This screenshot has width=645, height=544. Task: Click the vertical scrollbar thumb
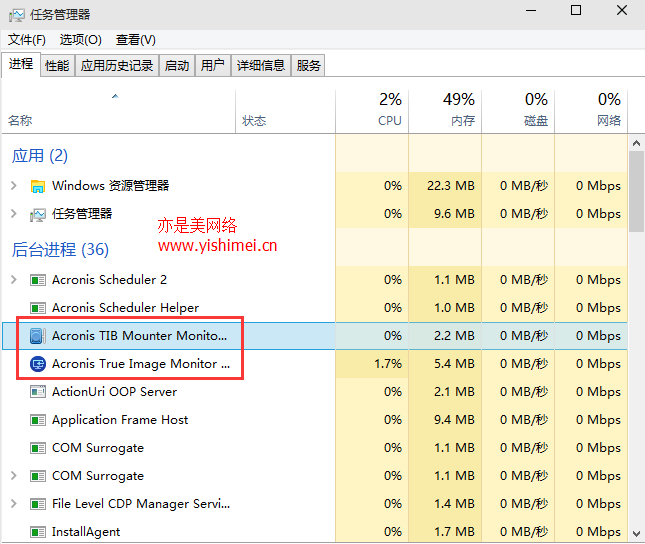coord(636,191)
